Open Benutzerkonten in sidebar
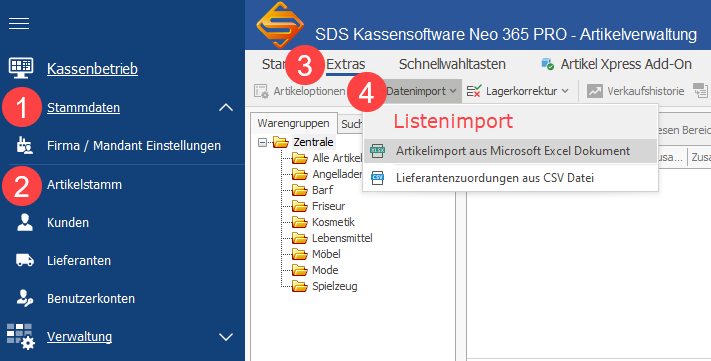This screenshot has width=711, height=361. 91,299
